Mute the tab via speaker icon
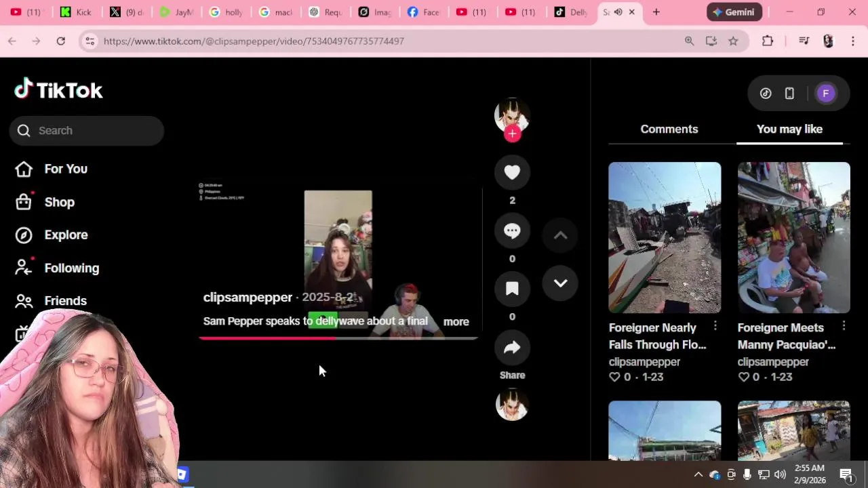The image size is (868, 488). pos(618,12)
